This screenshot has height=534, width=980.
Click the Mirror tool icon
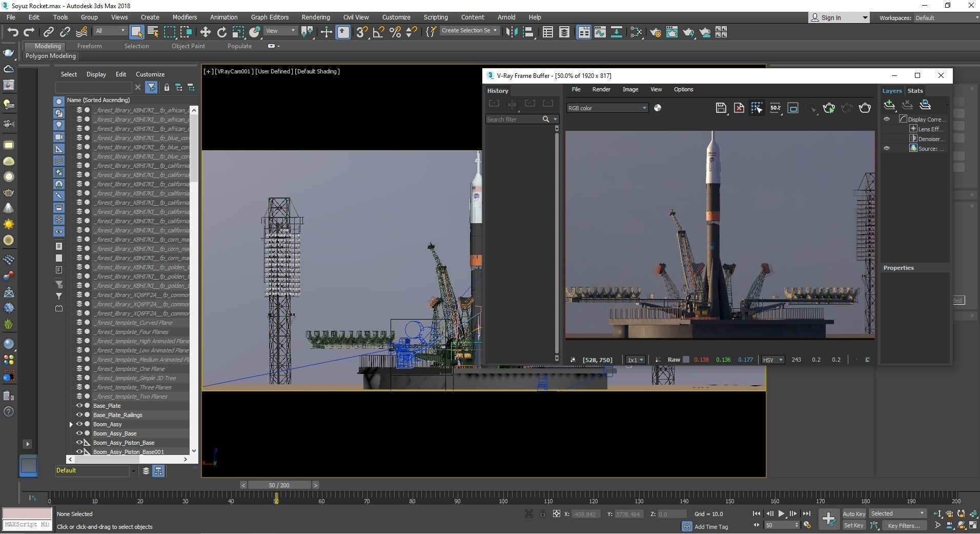point(512,32)
